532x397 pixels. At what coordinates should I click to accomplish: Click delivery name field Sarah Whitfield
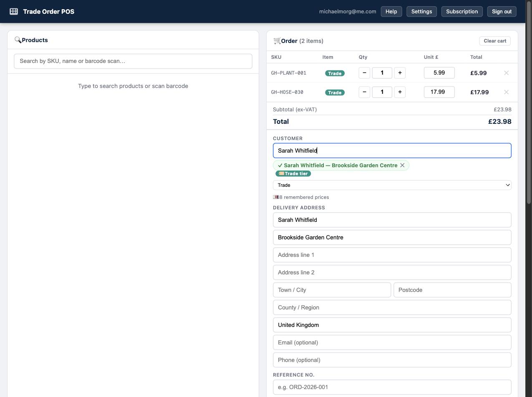[392, 220]
